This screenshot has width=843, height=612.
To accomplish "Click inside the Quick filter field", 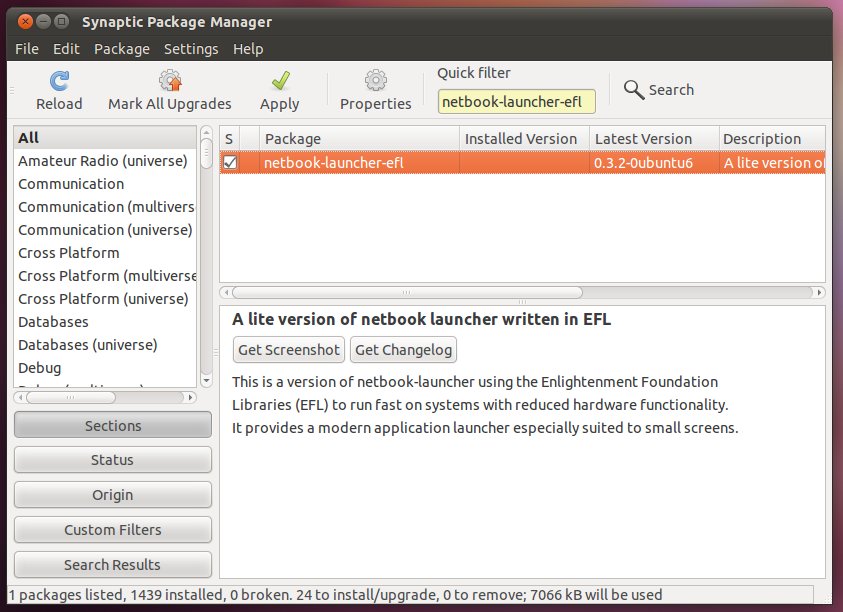I will click(x=516, y=101).
